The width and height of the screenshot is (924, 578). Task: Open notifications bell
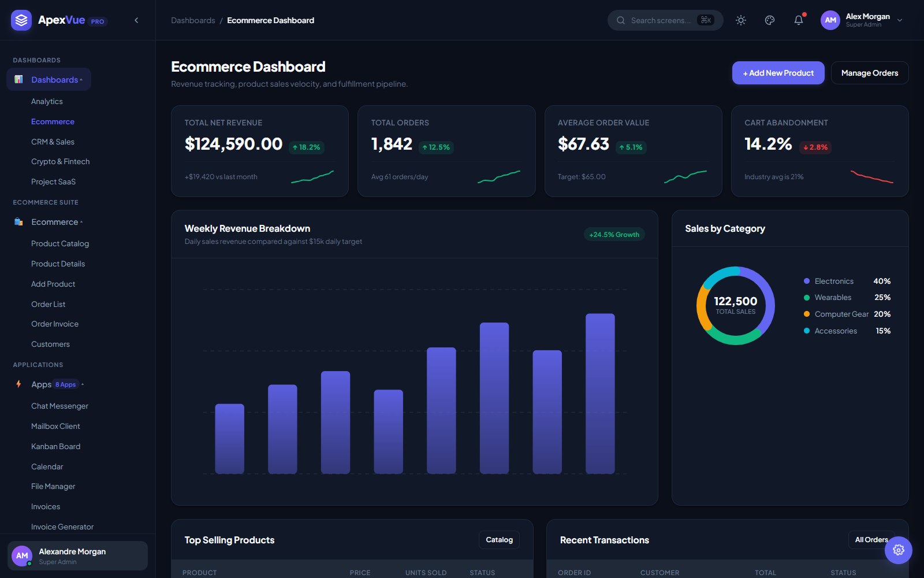tap(799, 20)
